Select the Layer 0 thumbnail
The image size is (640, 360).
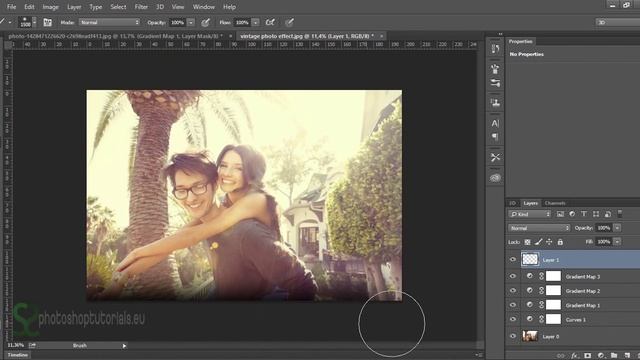(x=530, y=336)
